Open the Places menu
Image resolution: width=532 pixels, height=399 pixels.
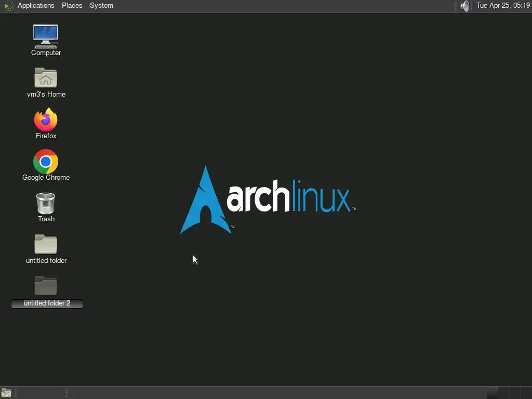tap(72, 5)
